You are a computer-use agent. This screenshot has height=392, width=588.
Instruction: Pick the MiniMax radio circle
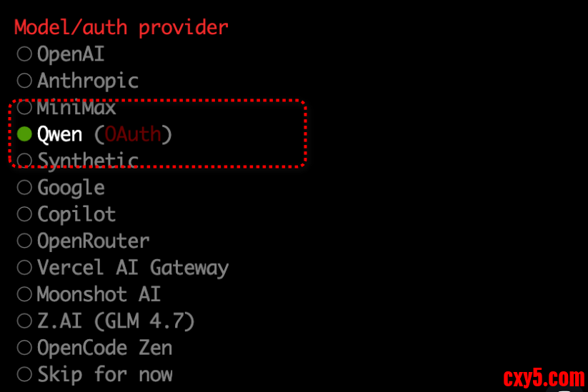coord(24,108)
